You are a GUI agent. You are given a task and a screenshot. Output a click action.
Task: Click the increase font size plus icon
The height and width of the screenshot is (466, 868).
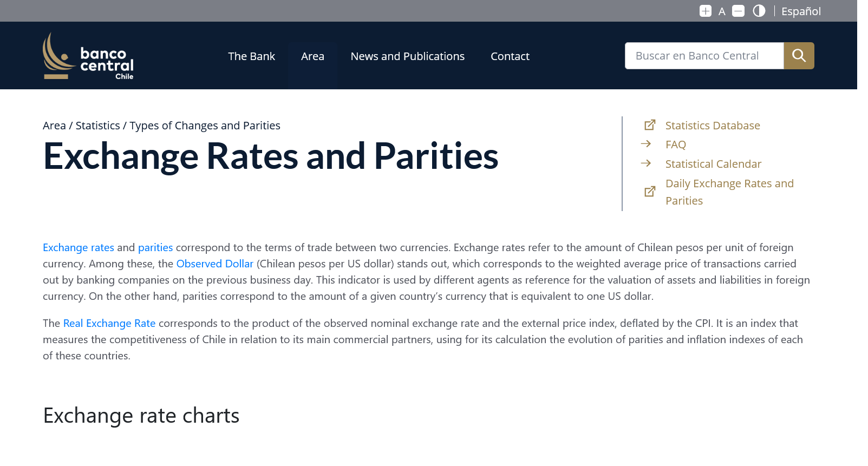(705, 11)
